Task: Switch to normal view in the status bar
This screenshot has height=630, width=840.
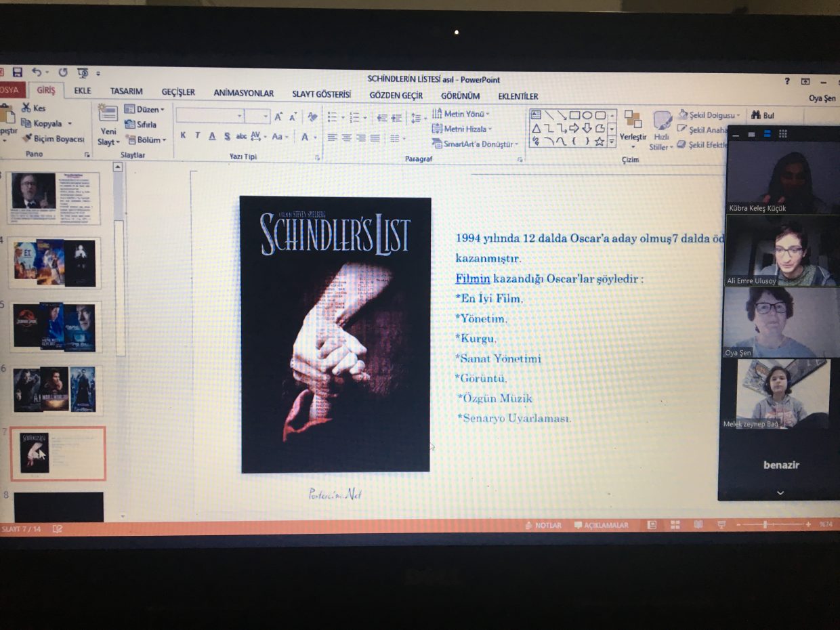Action: 652,525
